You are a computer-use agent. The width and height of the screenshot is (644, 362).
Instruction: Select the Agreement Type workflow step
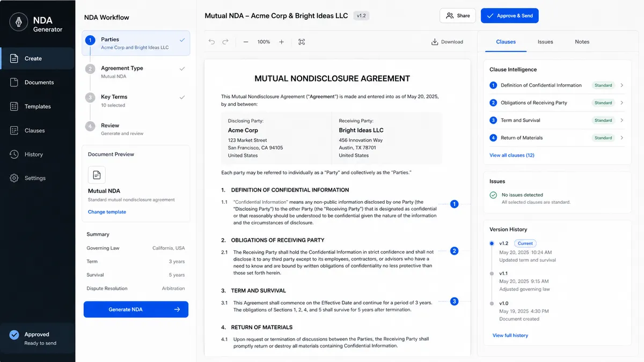(136, 72)
